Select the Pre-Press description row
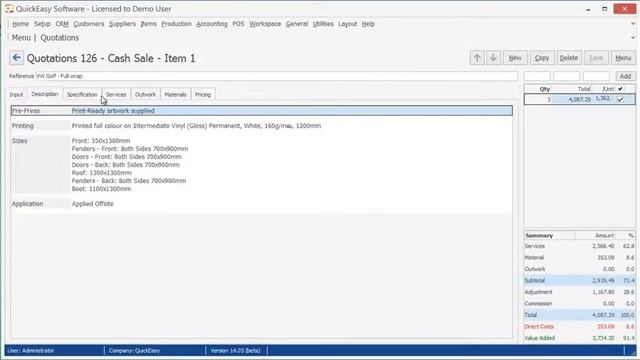The image size is (640, 360). (262, 111)
